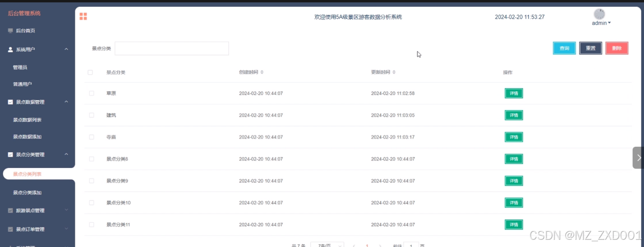Go to the previous page arrow
Viewport: 644px width, 247px height.
point(354,246)
